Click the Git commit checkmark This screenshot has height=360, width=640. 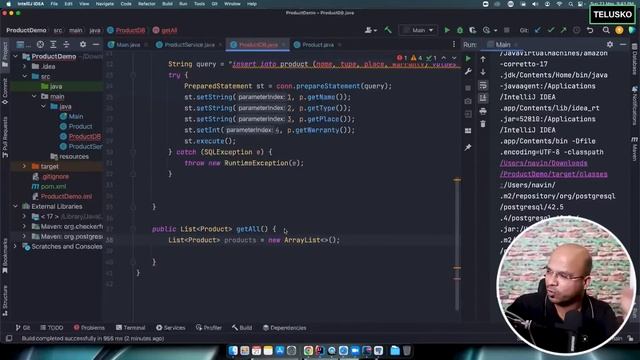[x=551, y=30]
